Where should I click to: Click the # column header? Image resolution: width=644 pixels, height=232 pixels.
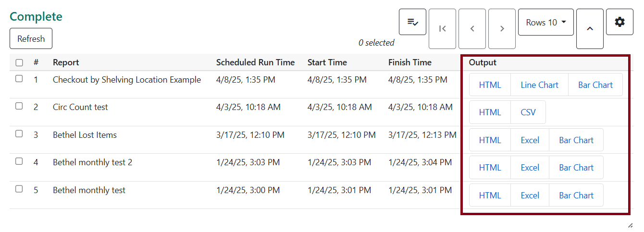point(36,62)
